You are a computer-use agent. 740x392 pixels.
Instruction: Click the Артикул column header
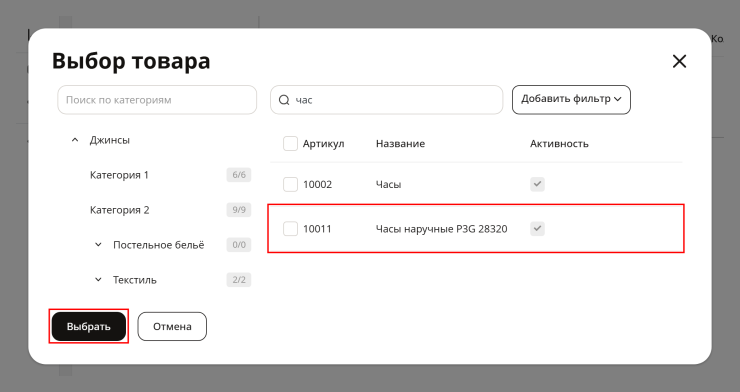[x=323, y=144]
